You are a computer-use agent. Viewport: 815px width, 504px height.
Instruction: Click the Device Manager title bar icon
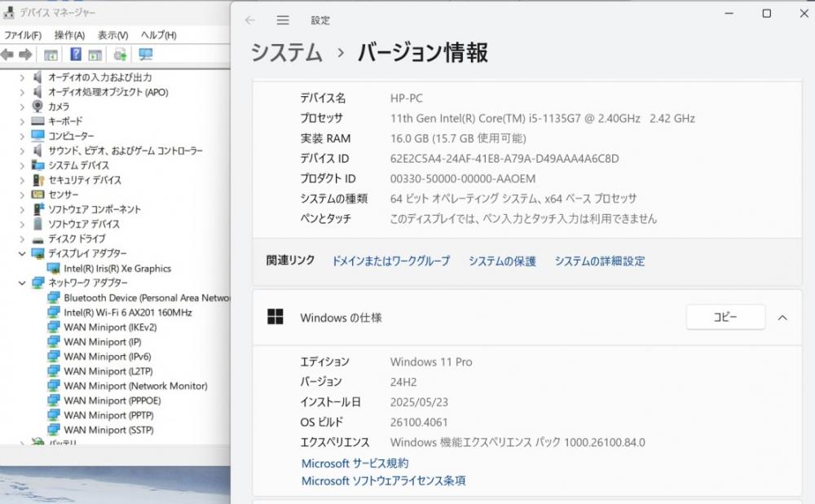click(x=9, y=12)
